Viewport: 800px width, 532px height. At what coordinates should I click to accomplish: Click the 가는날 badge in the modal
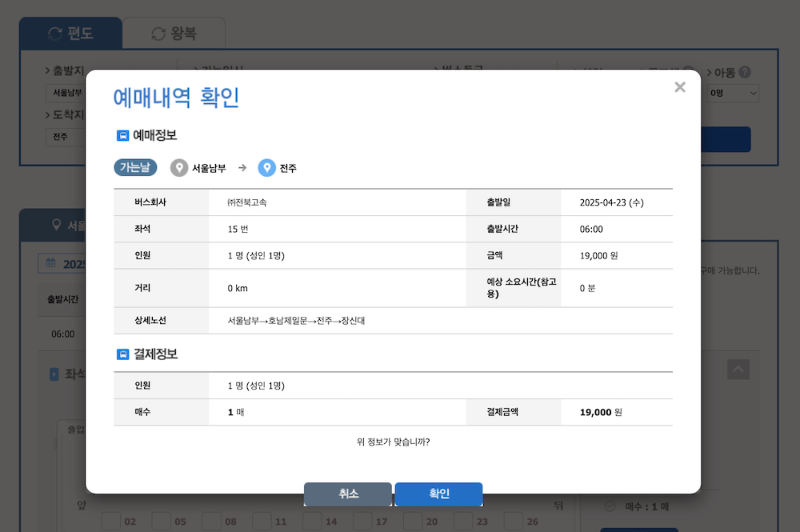pos(135,168)
